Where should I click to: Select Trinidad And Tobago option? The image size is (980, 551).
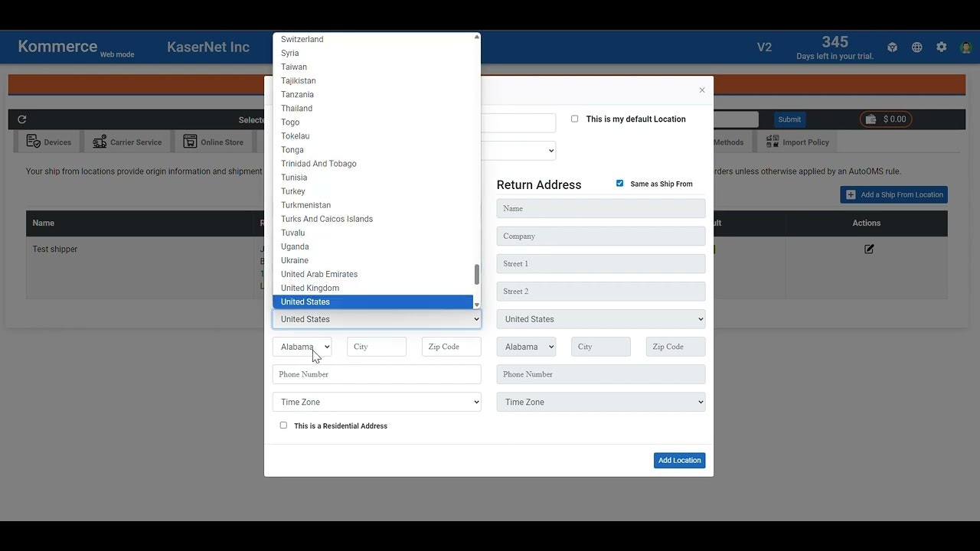(373, 163)
